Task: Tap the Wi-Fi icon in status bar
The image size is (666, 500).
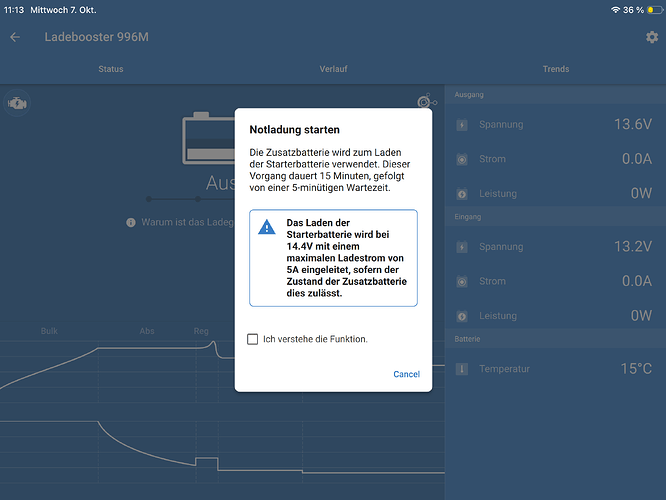Action: pyautogui.click(x=615, y=10)
